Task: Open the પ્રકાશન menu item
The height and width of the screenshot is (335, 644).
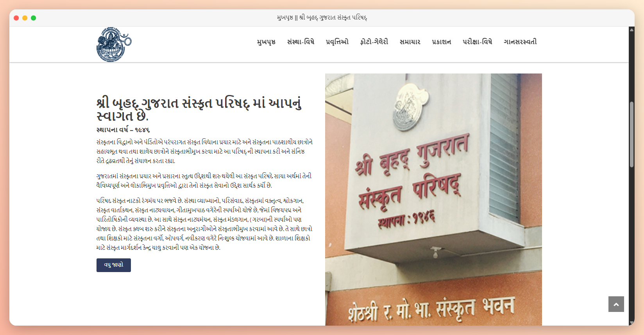Action: tap(442, 42)
